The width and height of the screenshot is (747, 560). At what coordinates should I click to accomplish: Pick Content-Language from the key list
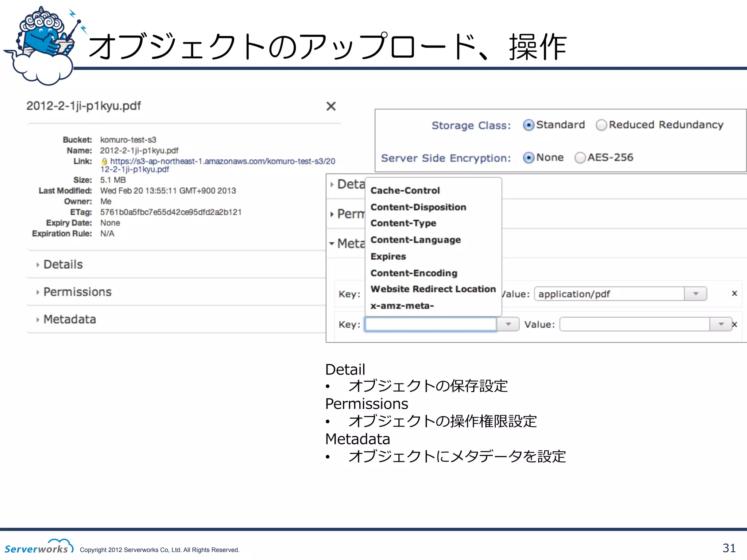point(416,240)
